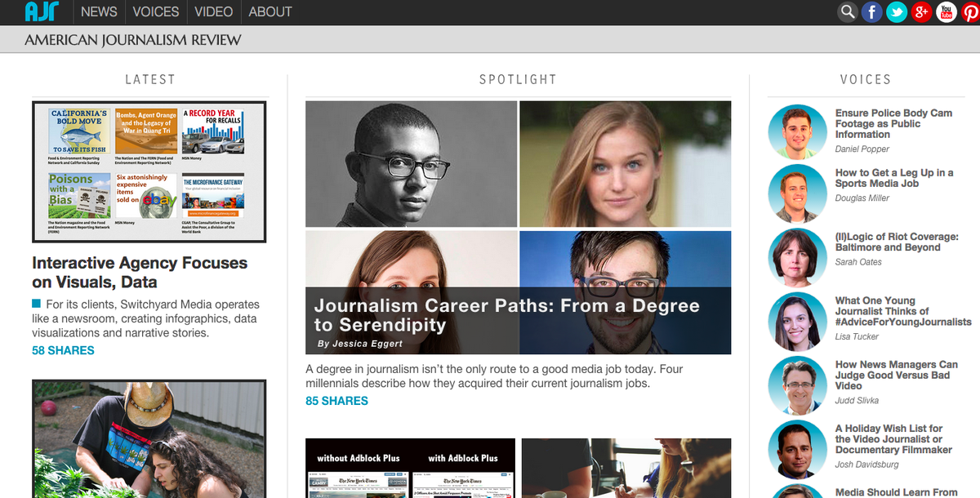Screen dimensions: 980x498
Task: Read Ensure Police Body Cam Footage article
Action: point(893,123)
